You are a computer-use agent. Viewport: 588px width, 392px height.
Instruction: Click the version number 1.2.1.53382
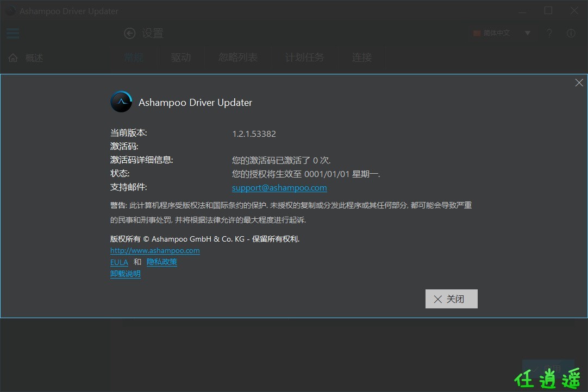254,134
